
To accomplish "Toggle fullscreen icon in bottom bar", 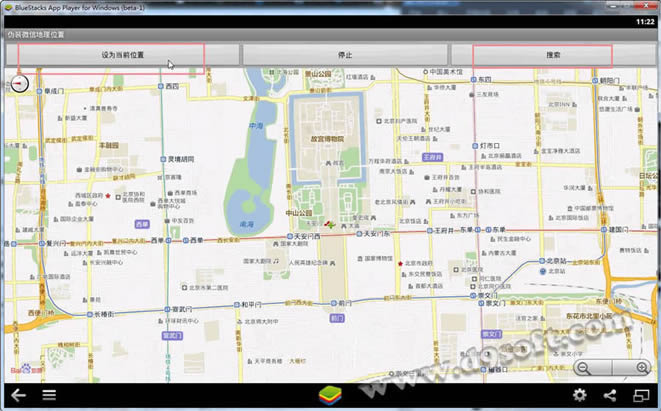I will click(x=640, y=396).
